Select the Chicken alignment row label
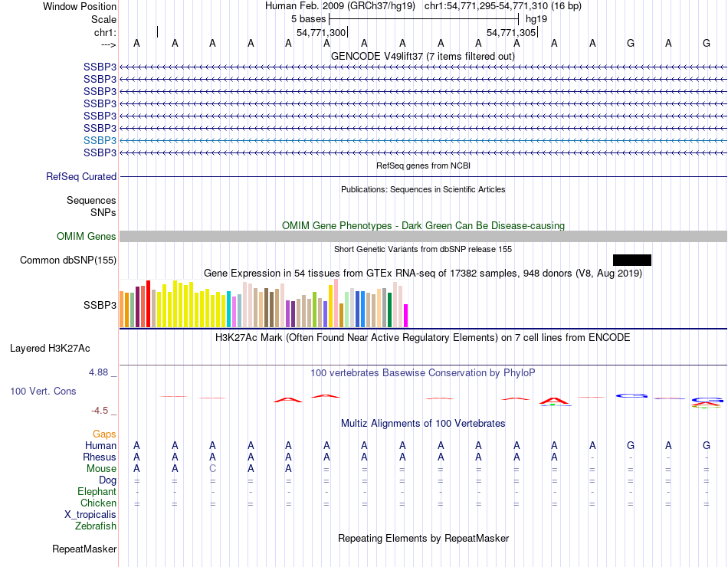728x567 pixels. pyautogui.click(x=98, y=503)
